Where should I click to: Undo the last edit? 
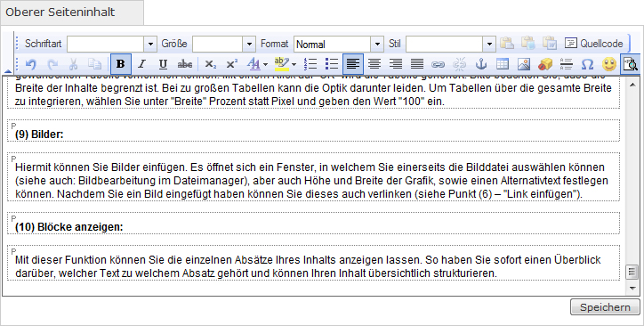point(31,64)
